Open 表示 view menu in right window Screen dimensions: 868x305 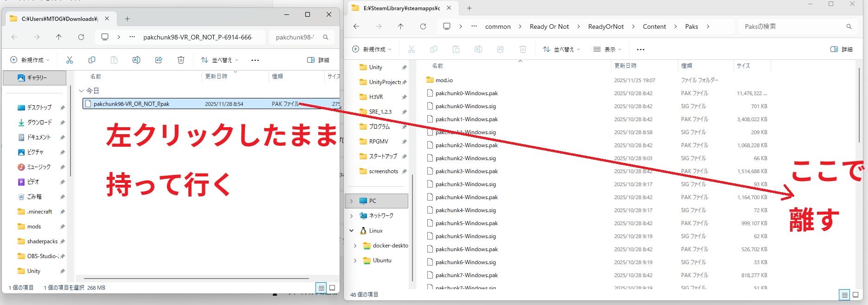[x=607, y=49]
